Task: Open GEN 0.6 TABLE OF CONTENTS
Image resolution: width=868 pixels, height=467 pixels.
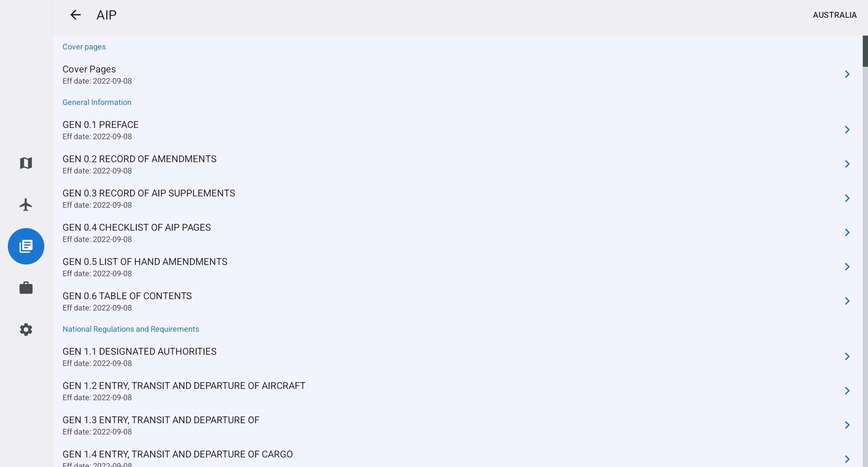Action: click(457, 301)
